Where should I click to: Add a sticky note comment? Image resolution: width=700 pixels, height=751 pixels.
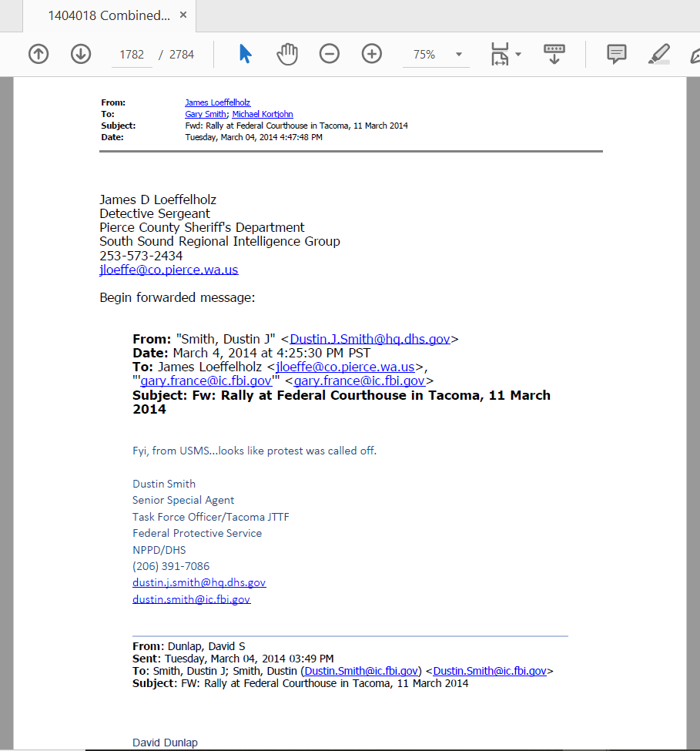616,54
